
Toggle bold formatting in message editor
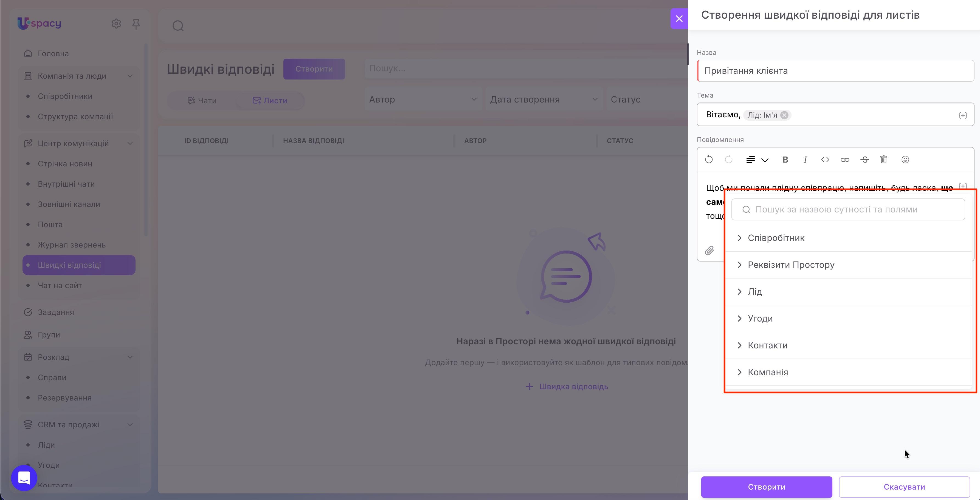pos(785,160)
